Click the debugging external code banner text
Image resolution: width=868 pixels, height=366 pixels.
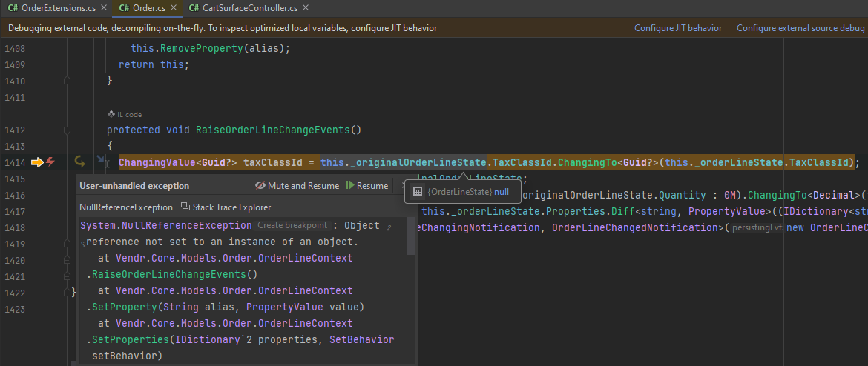223,28
